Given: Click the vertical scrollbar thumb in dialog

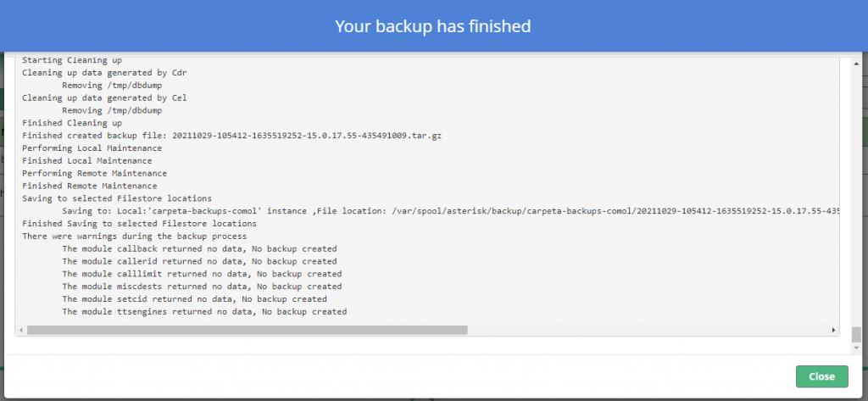Looking at the screenshot, I should [x=856, y=334].
